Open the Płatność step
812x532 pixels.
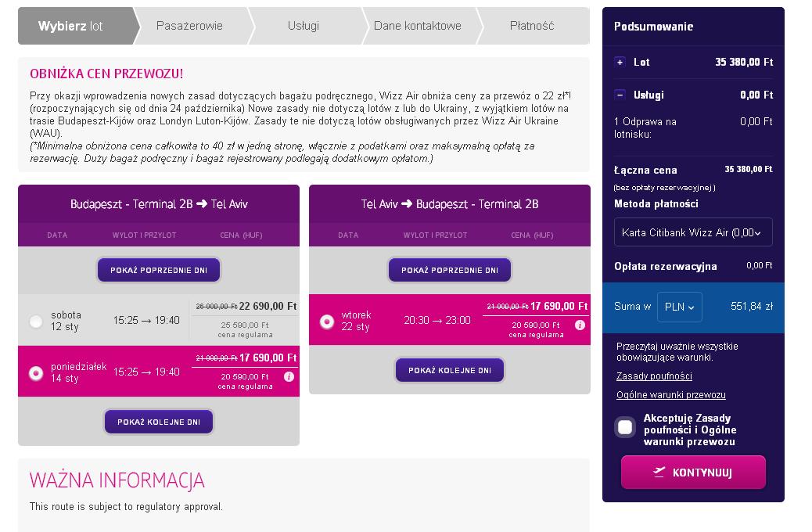[x=532, y=26]
